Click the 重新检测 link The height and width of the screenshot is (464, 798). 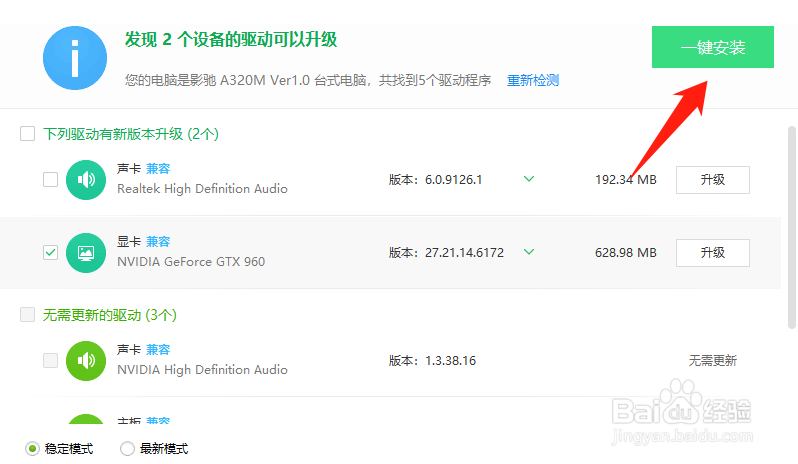[x=533, y=80]
